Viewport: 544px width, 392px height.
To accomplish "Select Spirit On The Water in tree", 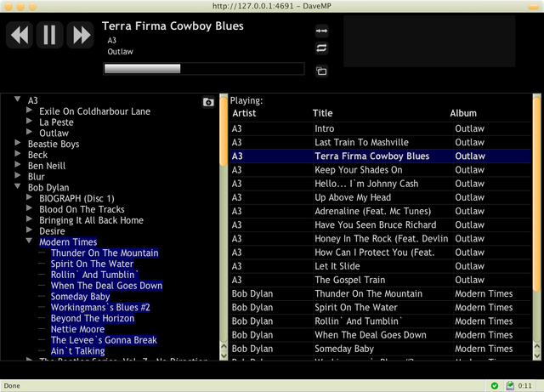I will click(93, 264).
